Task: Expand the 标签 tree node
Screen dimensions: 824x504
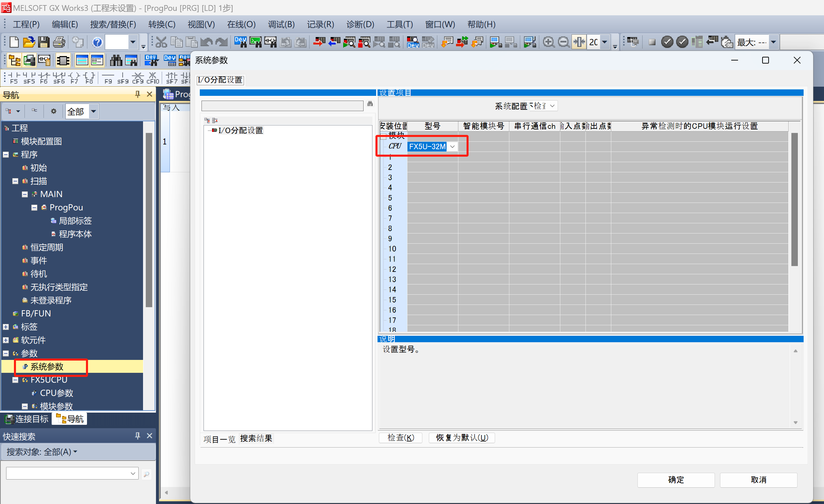Action: [x=6, y=327]
